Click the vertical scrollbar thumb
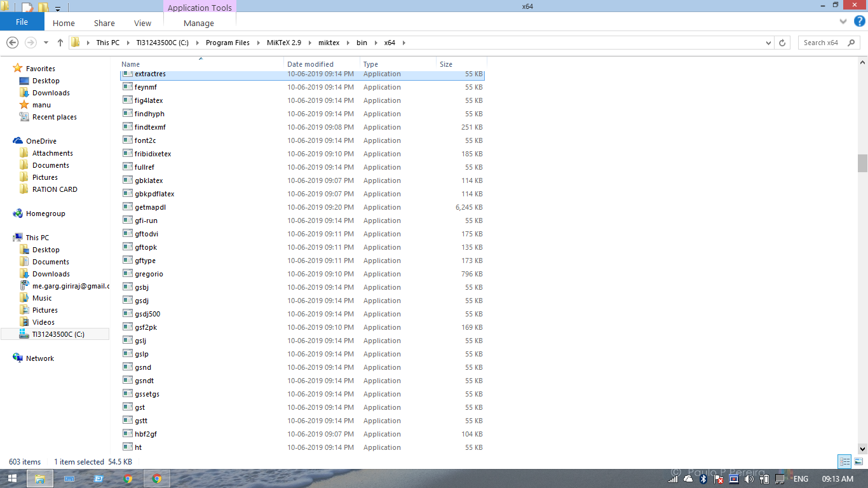 coord(862,163)
